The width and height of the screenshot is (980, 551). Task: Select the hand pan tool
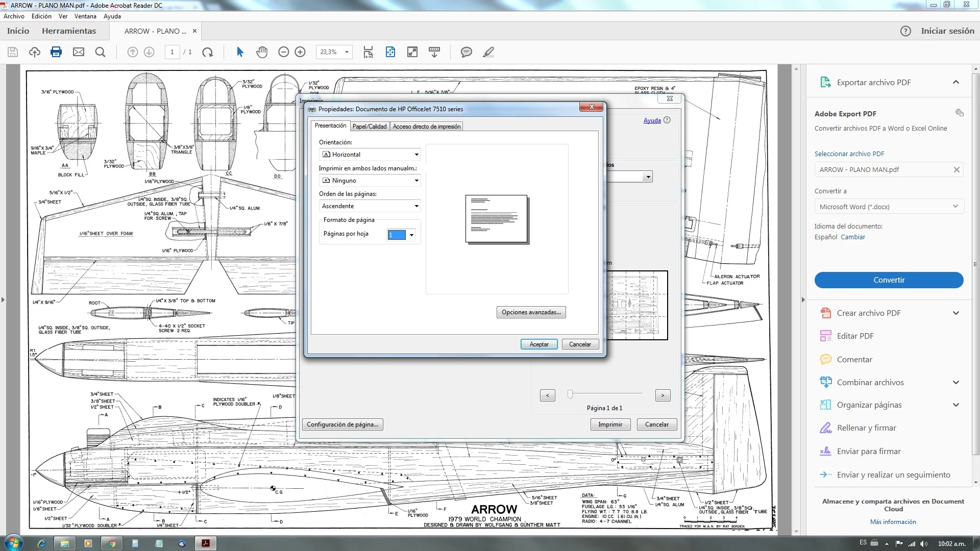pos(262,52)
